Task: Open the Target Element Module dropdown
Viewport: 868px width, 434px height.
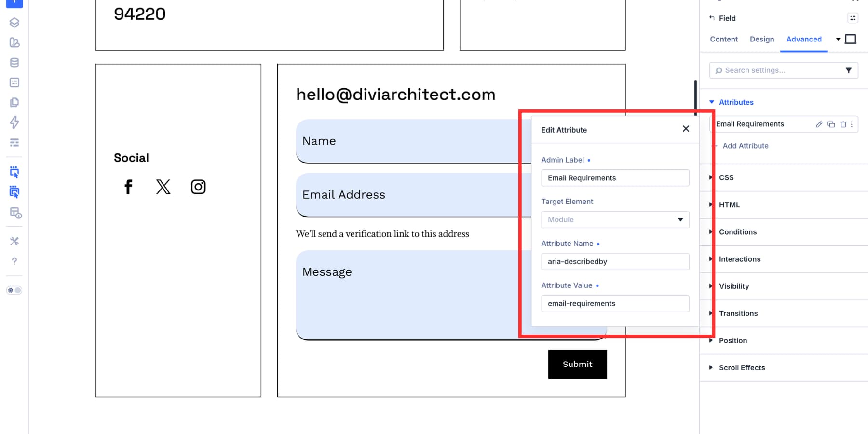Action: click(615, 219)
